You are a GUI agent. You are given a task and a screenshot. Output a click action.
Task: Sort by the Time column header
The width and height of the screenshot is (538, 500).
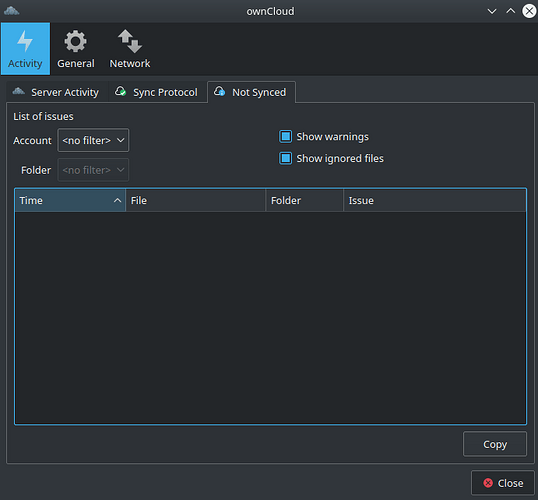click(x=70, y=200)
